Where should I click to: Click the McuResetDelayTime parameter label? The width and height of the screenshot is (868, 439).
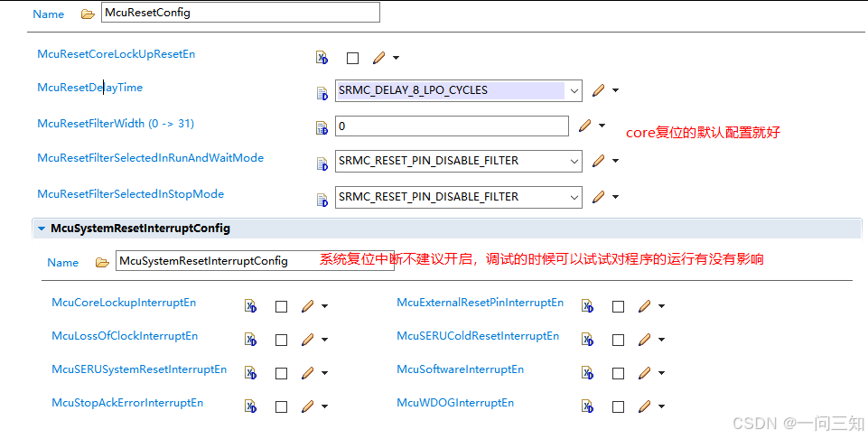[89, 88]
